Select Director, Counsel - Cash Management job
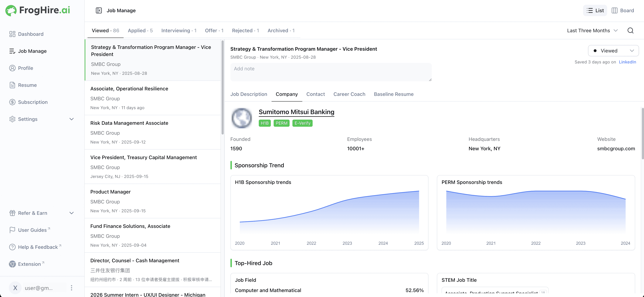This screenshot has width=644, height=297. pos(153,270)
